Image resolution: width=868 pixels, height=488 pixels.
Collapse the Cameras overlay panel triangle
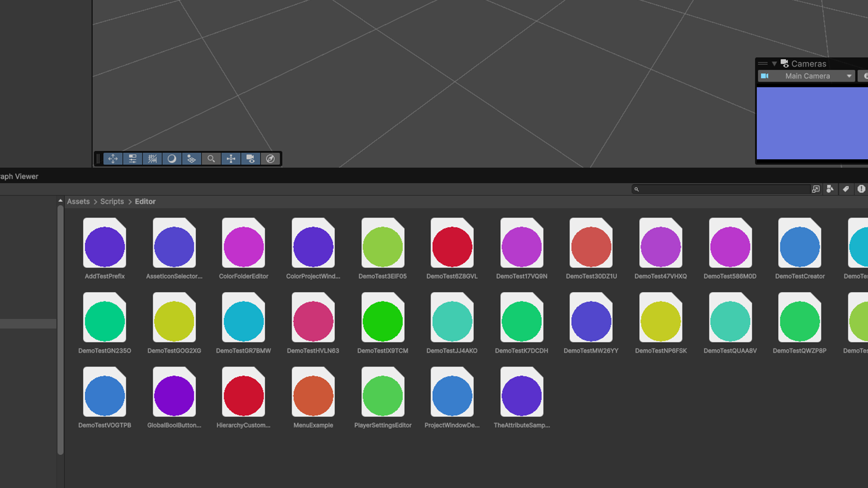[x=774, y=64]
